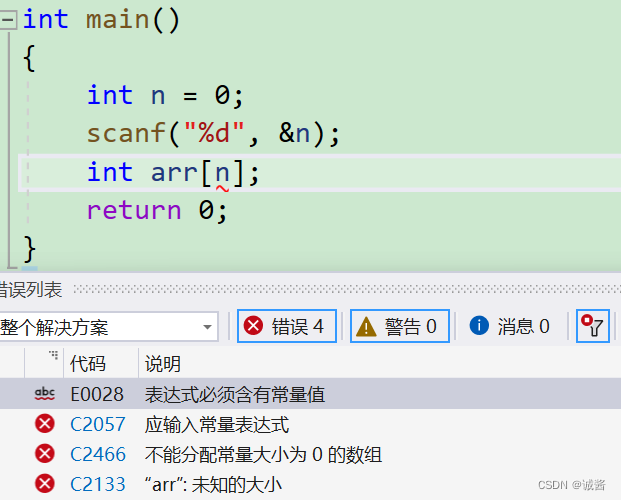This screenshot has height=500, width=621.
Task: Click the 错误列表 panel title
Action: click(x=31, y=290)
